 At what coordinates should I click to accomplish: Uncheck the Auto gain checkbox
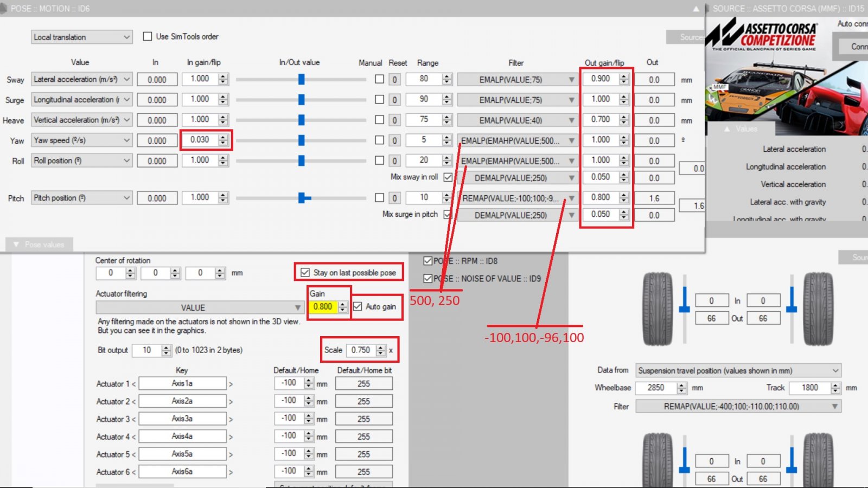point(358,306)
